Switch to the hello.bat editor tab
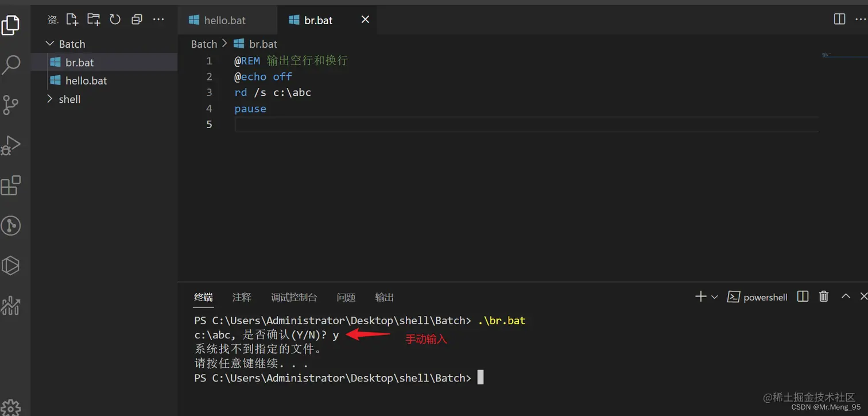The image size is (868, 416). [x=228, y=20]
